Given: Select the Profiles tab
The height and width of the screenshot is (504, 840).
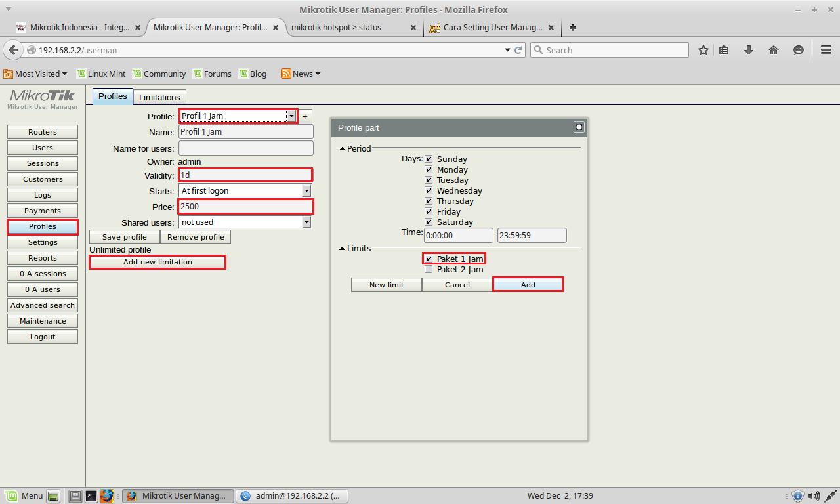Looking at the screenshot, I should [x=113, y=96].
